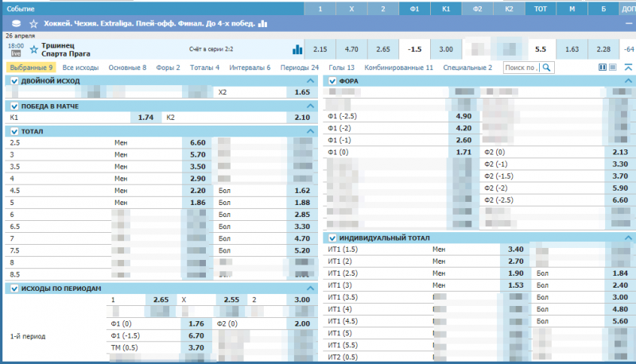The width and height of the screenshot is (636, 364).
Task: Click the market search input field
Action: pyautogui.click(x=521, y=68)
